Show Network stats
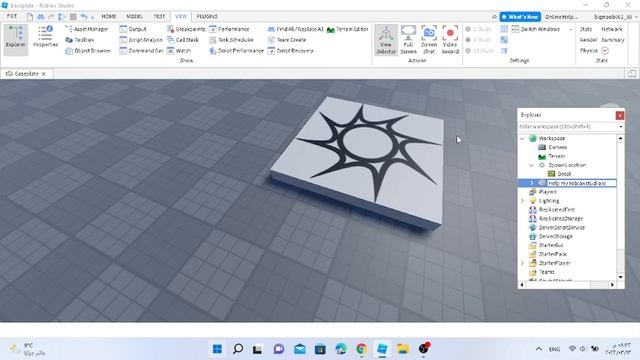Image resolution: width=640 pixels, height=360 pixels. pos(611,29)
